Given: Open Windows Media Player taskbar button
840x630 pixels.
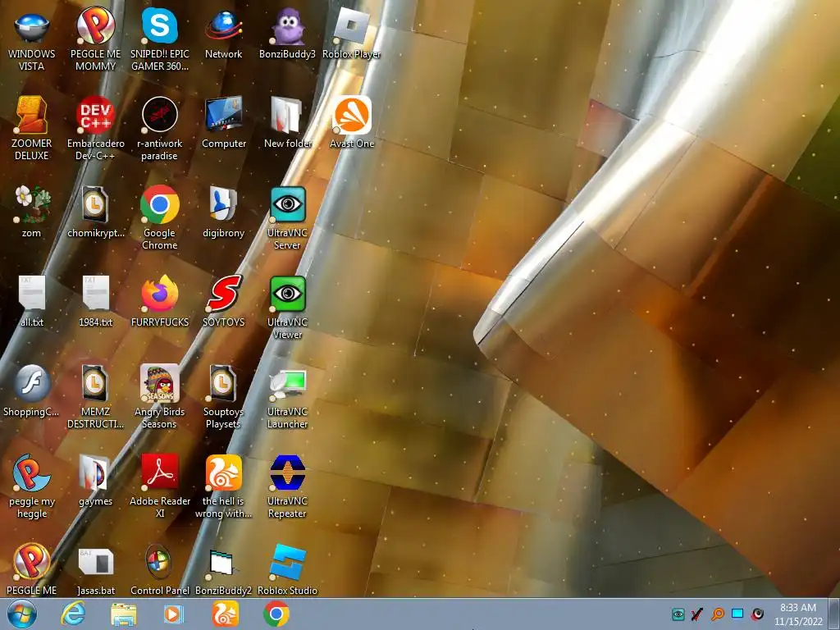Looking at the screenshot, I should tap(174, 614).
